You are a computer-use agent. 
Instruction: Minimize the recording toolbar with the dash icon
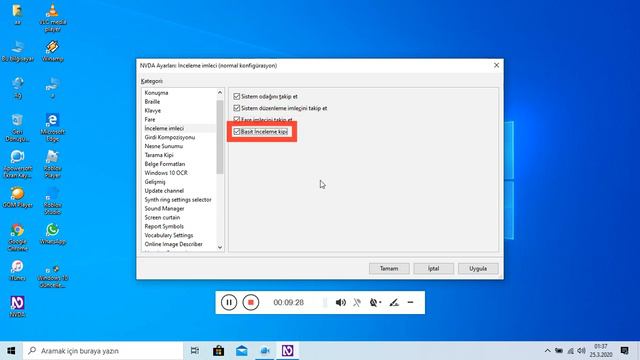[410, 302]
